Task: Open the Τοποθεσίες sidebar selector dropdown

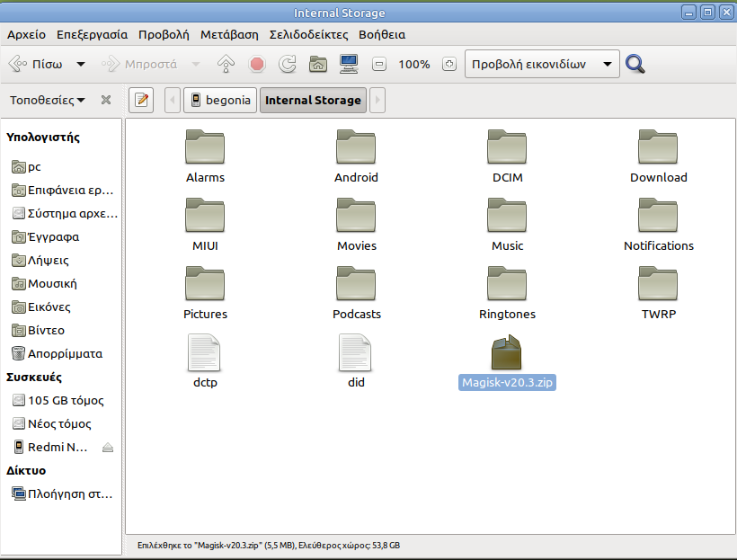Action: (48, 100)
